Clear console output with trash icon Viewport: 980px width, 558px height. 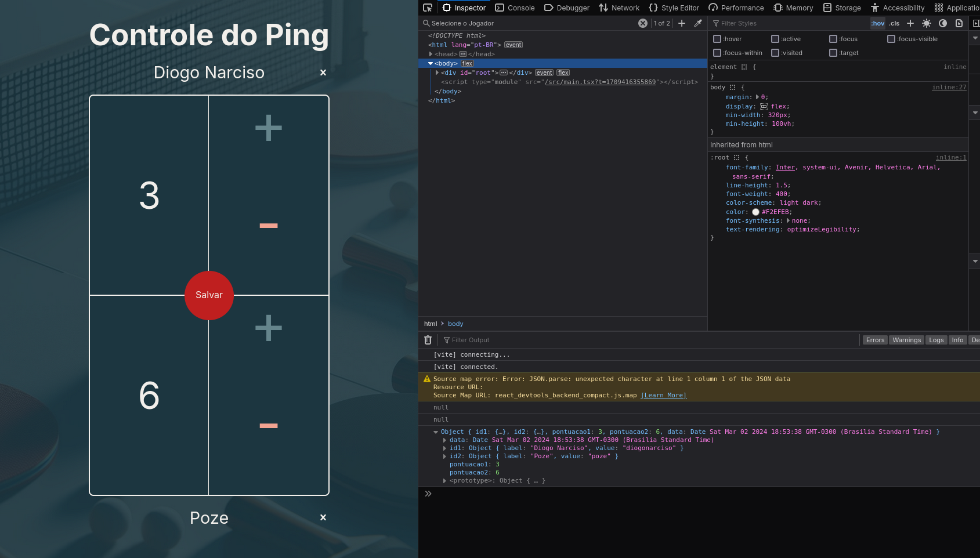[428, 340]
